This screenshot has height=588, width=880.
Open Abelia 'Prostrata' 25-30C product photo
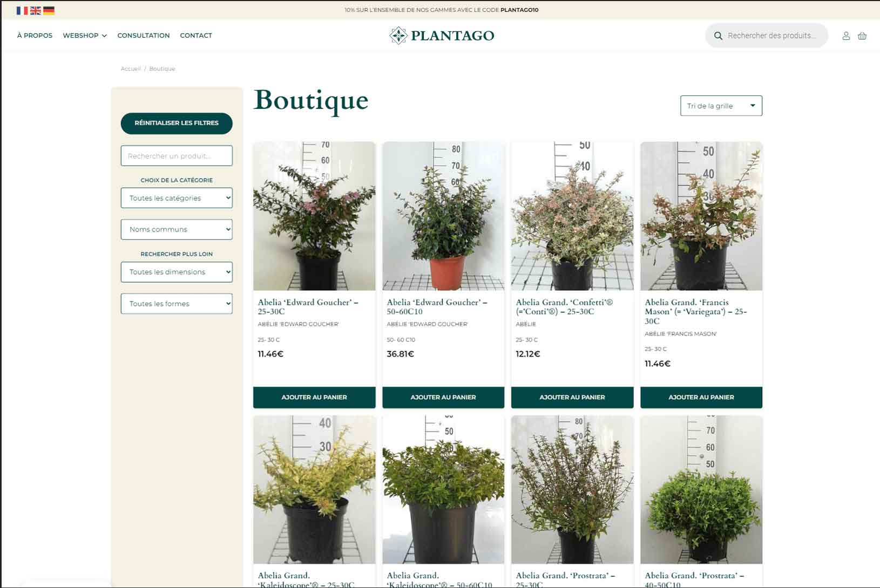[572, 489]
